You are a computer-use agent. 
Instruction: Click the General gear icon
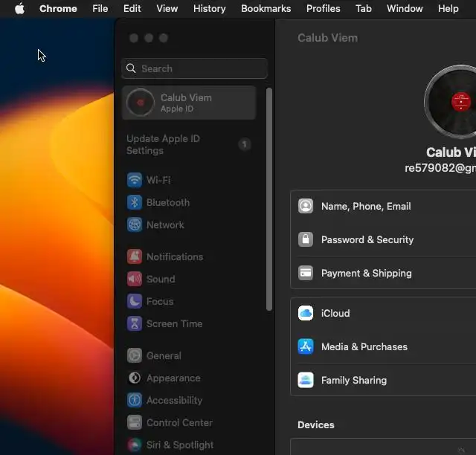(x=134, y=355)
